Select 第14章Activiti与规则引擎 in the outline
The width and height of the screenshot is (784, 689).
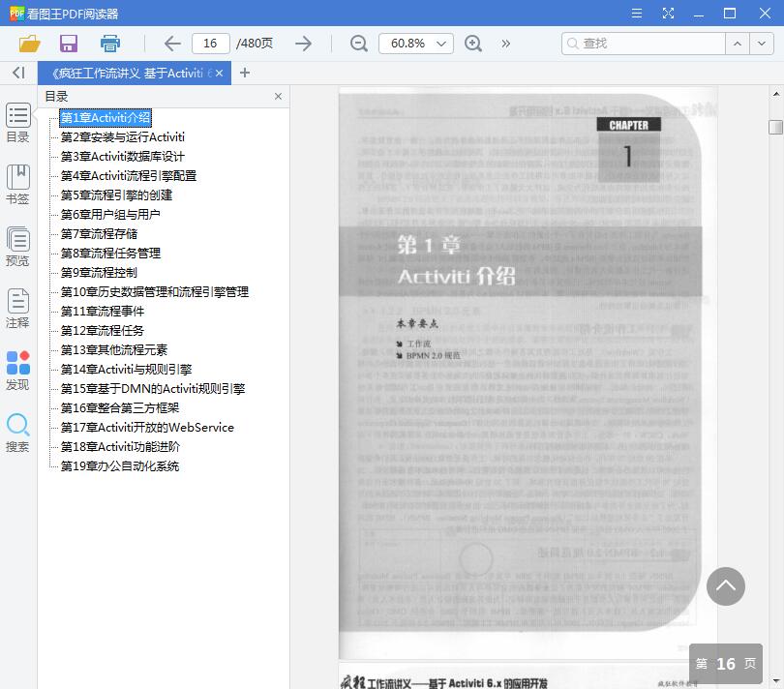point(127,370)
